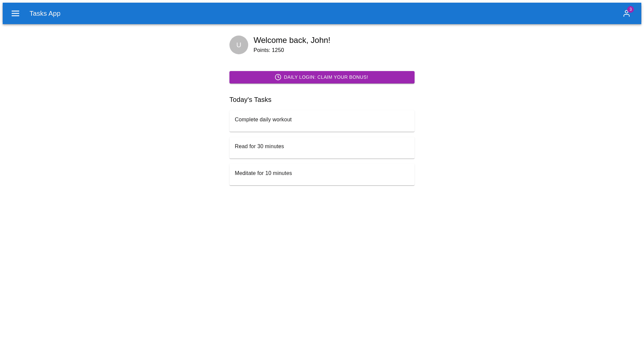Image resolution: width=644 pixels, height=362 pixels.
Task: Click the Welcome back, John! heading
Action: [291, 40]
